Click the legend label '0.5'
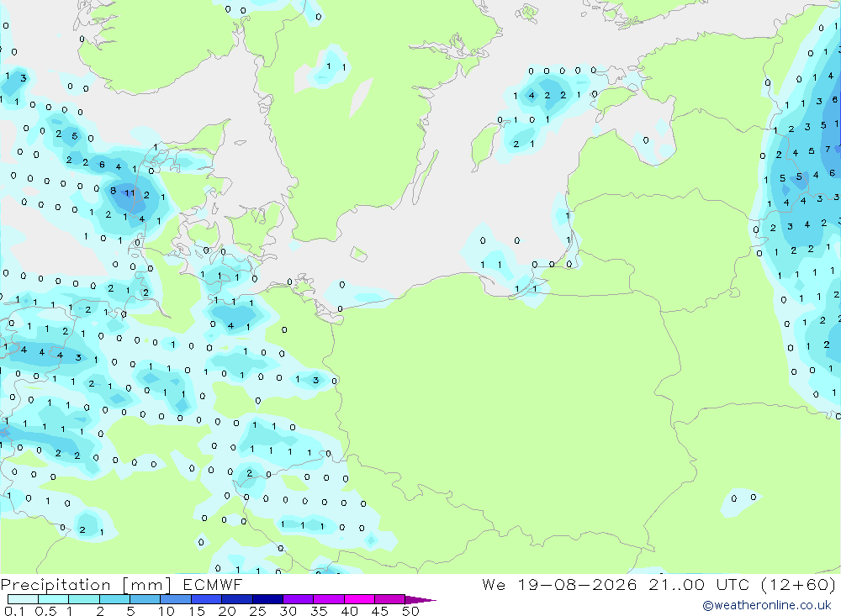Screen dimensions: 841x616 45,611
